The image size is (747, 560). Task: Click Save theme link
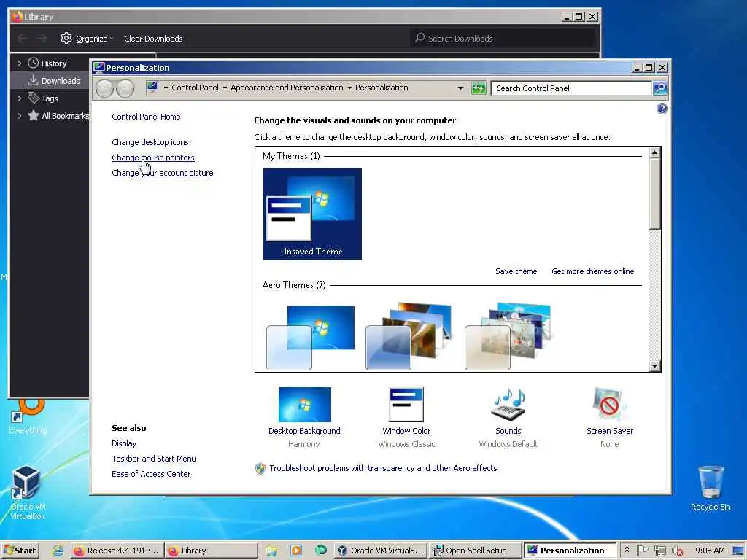[x=516, y=271]
